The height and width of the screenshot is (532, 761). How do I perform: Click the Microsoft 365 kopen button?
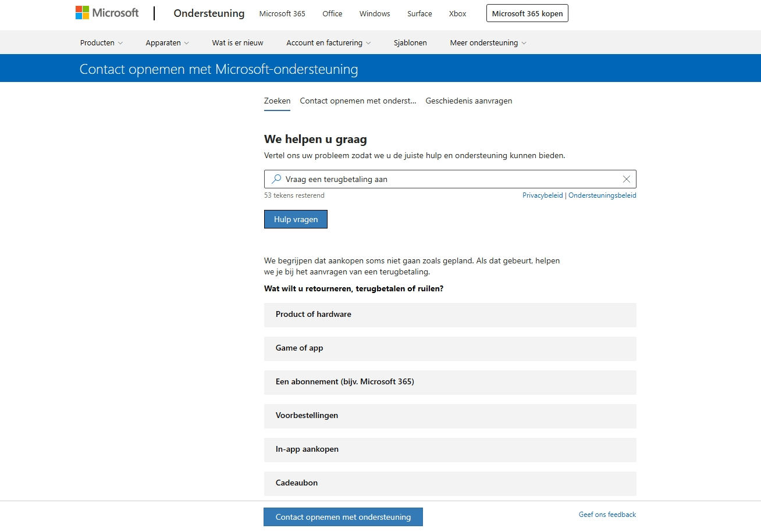click(x=527, y=13)
